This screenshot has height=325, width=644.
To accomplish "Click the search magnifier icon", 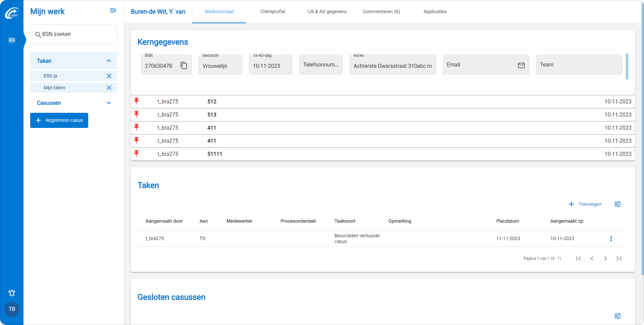I will 38,35.
